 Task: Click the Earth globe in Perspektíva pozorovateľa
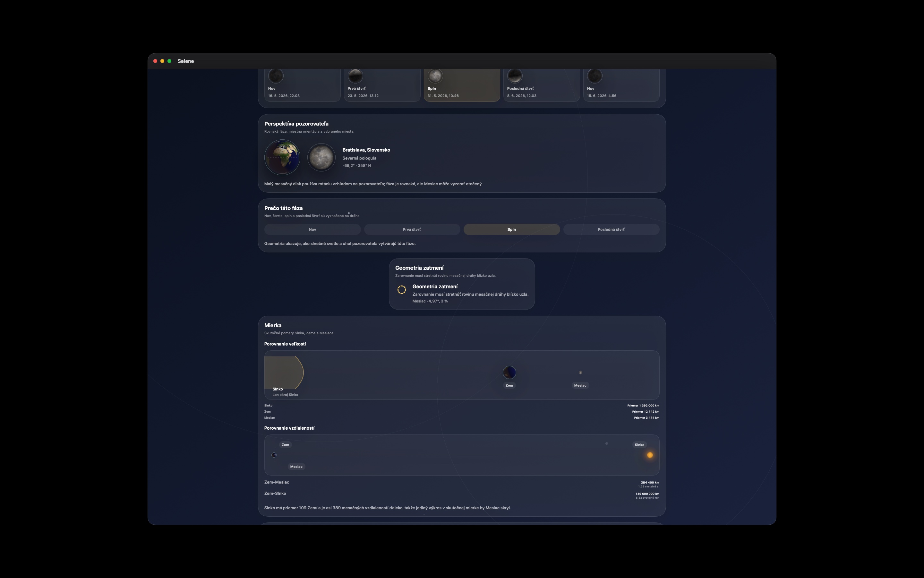click(282, 157)
